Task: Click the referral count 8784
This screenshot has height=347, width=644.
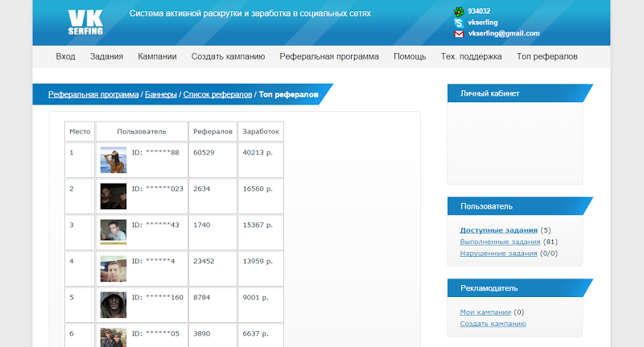Action: 202,297
